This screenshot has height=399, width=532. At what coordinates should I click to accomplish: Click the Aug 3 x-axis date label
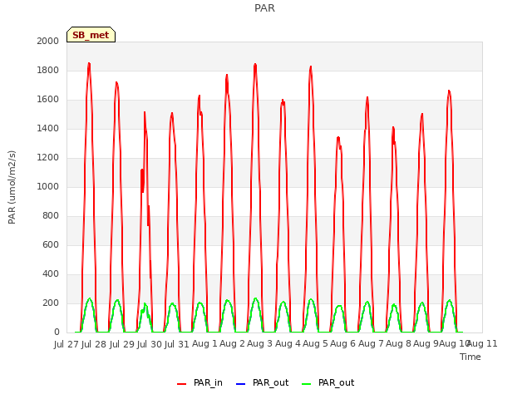point(260,343)
